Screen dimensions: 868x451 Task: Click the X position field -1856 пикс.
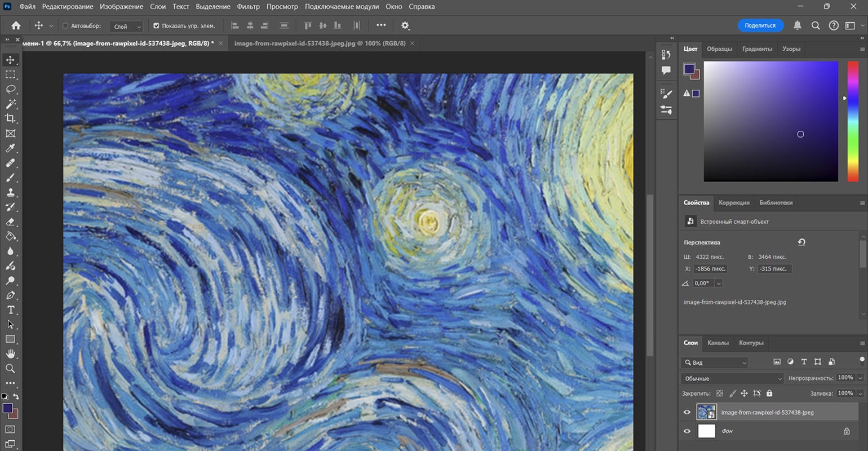click(710, 269)
